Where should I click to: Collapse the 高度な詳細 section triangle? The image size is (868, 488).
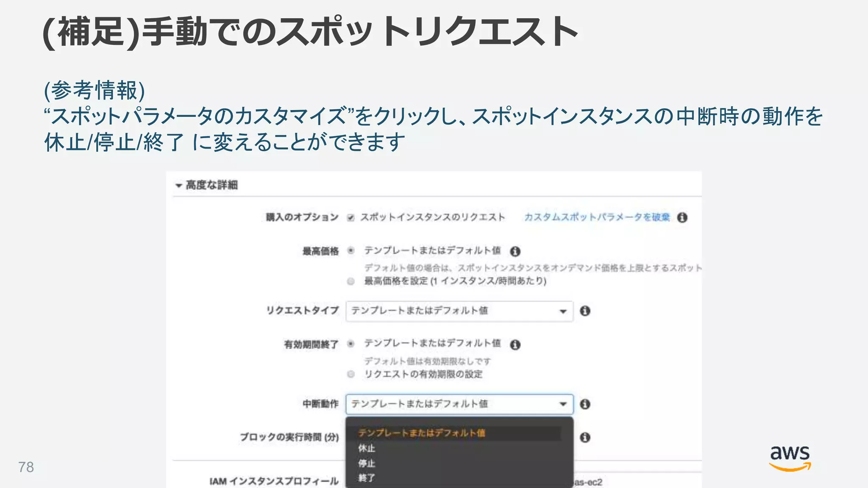point(178,186)
